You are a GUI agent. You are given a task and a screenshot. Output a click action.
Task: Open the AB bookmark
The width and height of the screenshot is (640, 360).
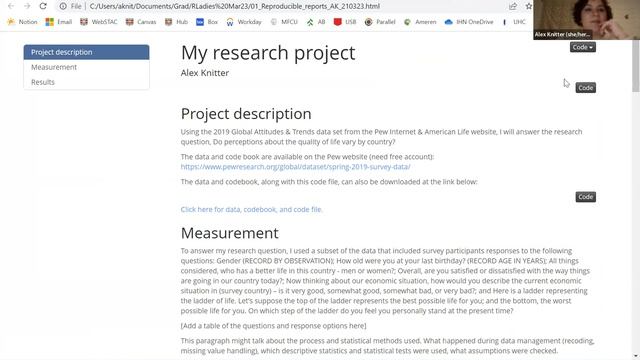pyautogui.click(x=316, y=22)
